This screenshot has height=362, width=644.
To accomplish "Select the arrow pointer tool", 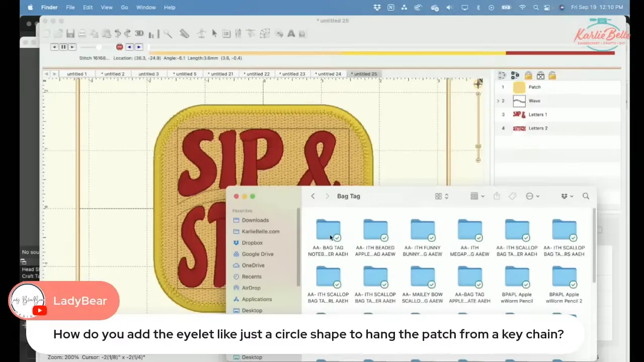I will tap(214, 34).
